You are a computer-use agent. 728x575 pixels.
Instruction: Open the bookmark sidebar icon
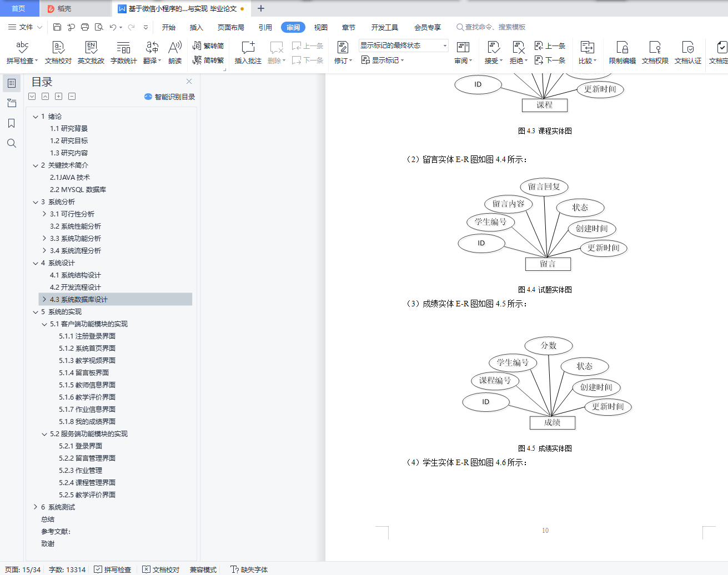pos(11,123)
